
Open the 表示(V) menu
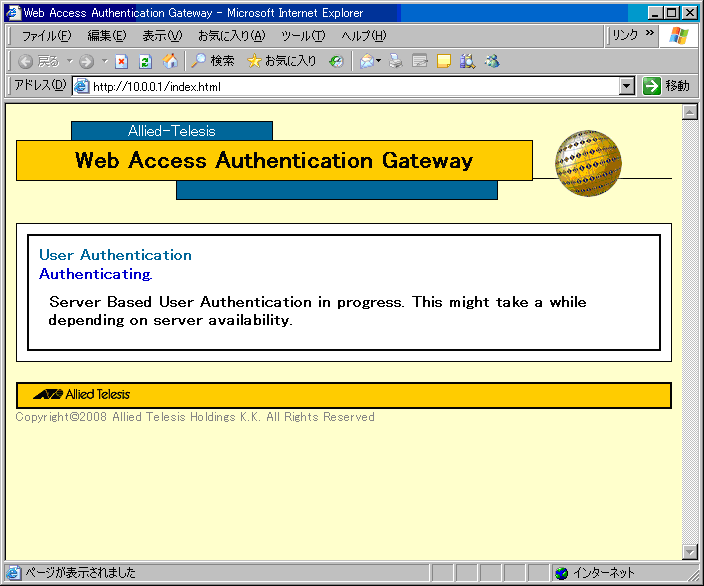click(162, 36)
